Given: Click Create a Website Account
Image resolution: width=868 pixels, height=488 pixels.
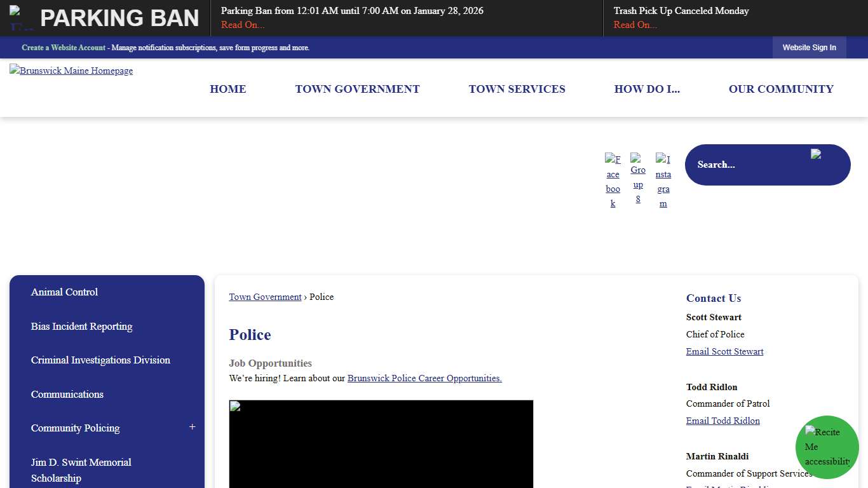Looking at the screenshot, I should coord(64,47).
